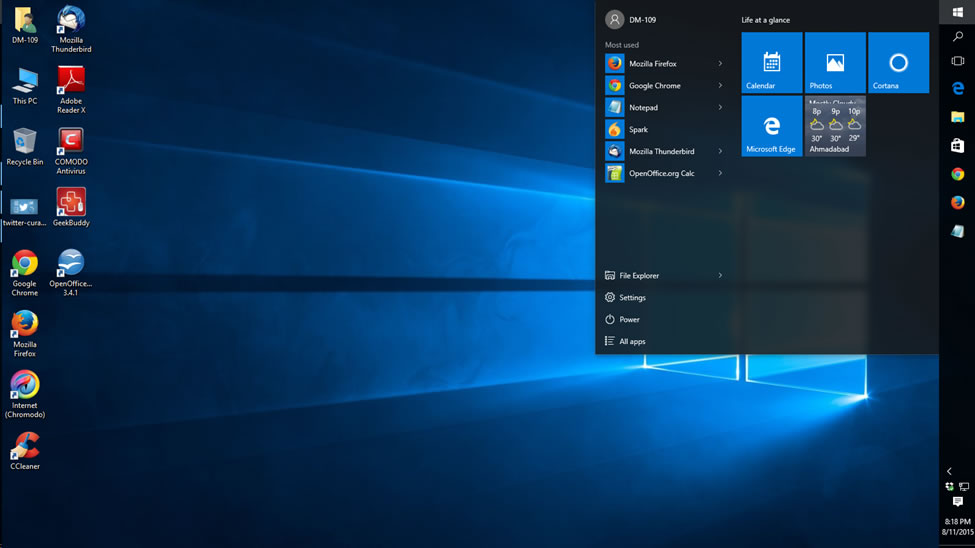
Task: Click the Windows Start button on the taskbar
Action: (958, 12)
